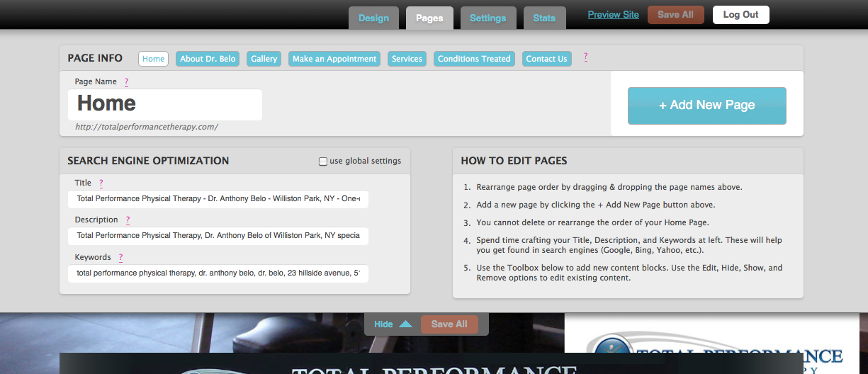This screenshot has width=868, height=374.
Task: Click the SEARCH ENGINE OPTIMIZATION heading
Action: click(x=148, y=161)
